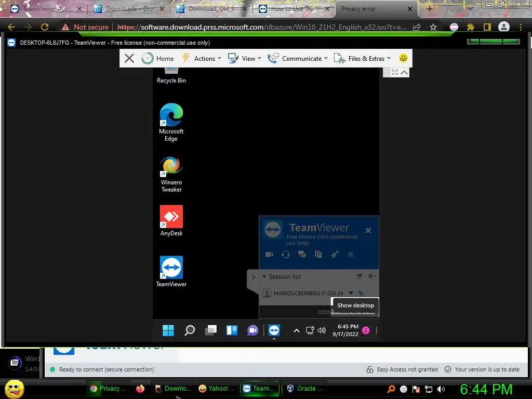The width and height of the screenshot is (532, 399).
Task: Collapse the Session list triangle
Action: [x=264, y=276]
